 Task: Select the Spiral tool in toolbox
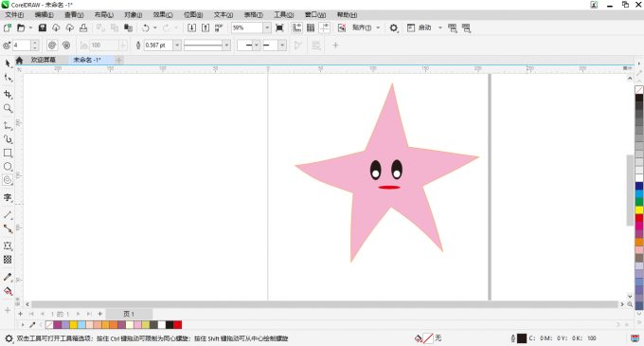(8, 180)
